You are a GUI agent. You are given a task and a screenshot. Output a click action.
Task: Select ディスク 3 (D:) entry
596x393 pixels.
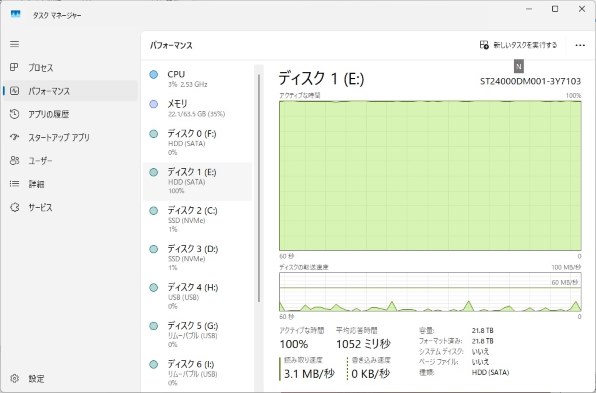coord(197,258)
